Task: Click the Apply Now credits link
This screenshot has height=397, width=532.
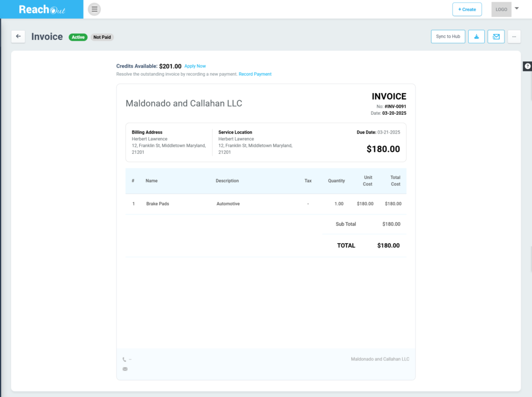Action: 195,66
